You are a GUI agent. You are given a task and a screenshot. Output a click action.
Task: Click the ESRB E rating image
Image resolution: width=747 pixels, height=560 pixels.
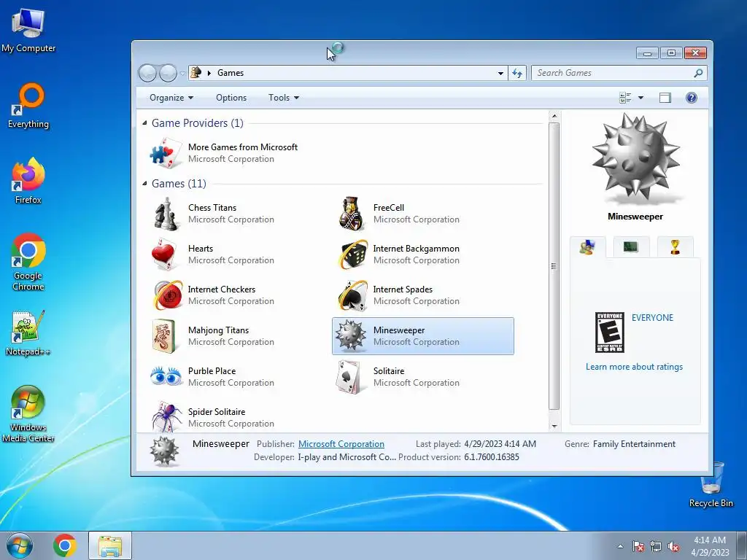coord(610,332)
